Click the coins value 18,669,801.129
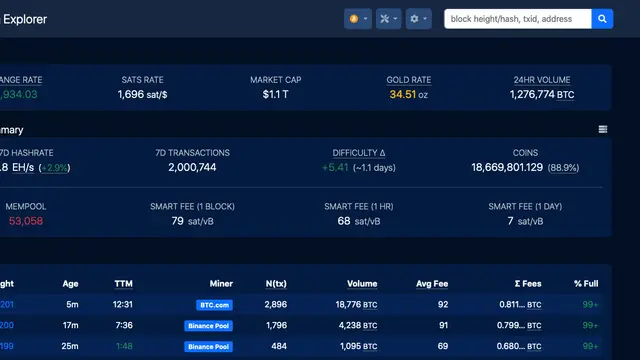The height and width of the screenshot is (360, 640). 507,167
